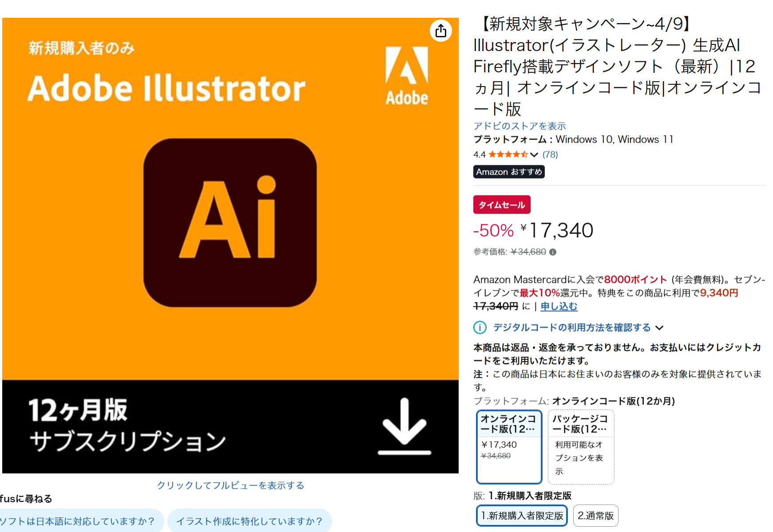Click クリックしてフルビューを表示する below the image
773x532 pixels.
[230, 485]
